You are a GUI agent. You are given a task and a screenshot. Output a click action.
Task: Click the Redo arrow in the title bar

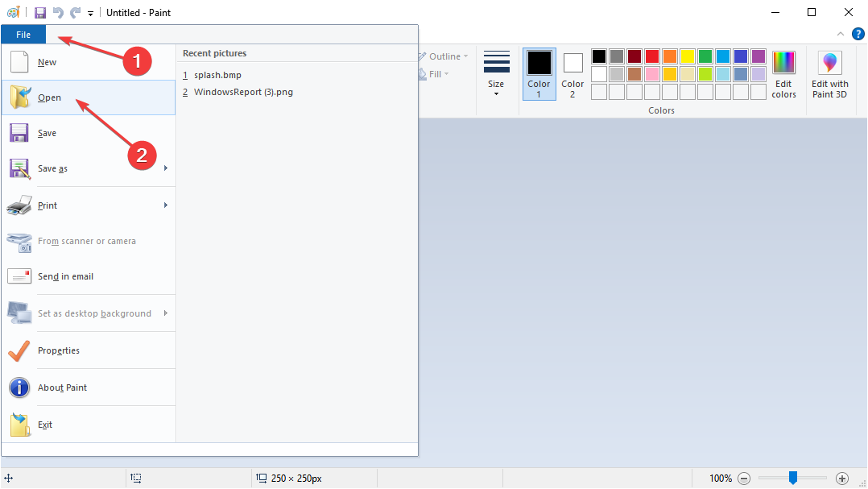tap(76, 13)
